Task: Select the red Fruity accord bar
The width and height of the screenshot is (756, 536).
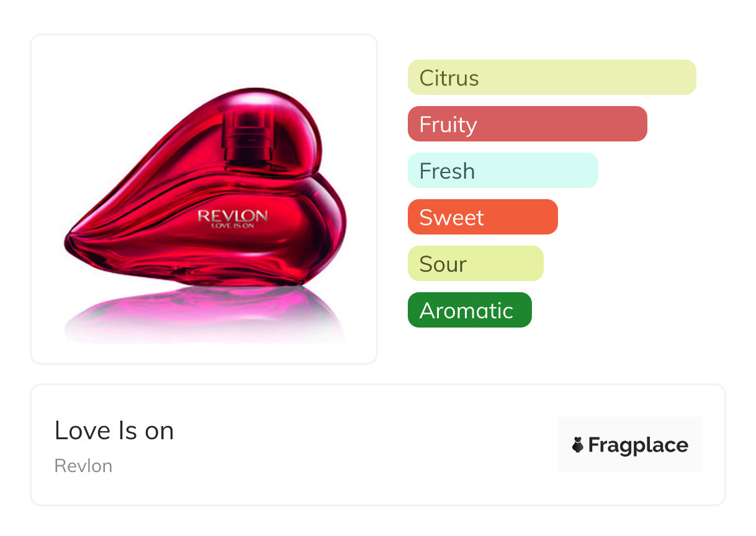Action: pyautogui.click(x=527, y=124)
